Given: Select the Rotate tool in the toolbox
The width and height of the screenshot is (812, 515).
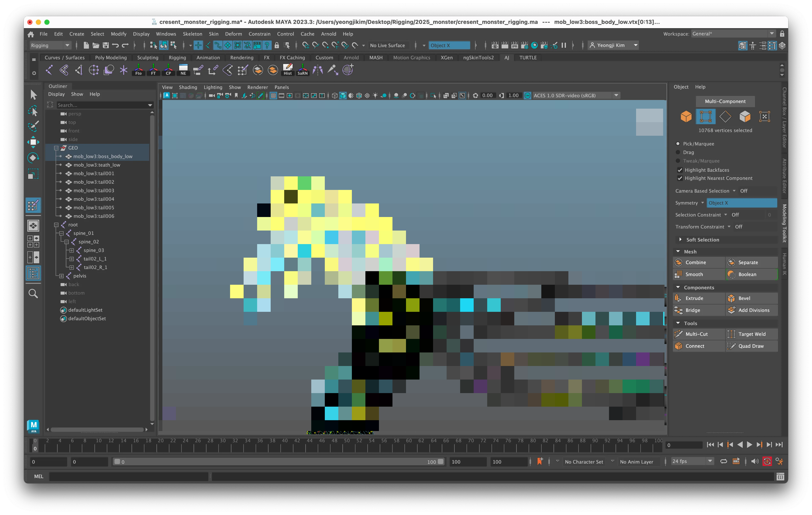Looking at the screenshot, I should pyautogui.click(x=33, y=158).
